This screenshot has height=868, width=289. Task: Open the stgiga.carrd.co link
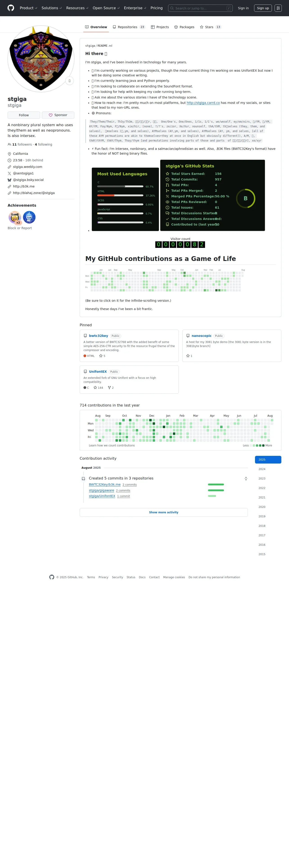click(203, 103)
